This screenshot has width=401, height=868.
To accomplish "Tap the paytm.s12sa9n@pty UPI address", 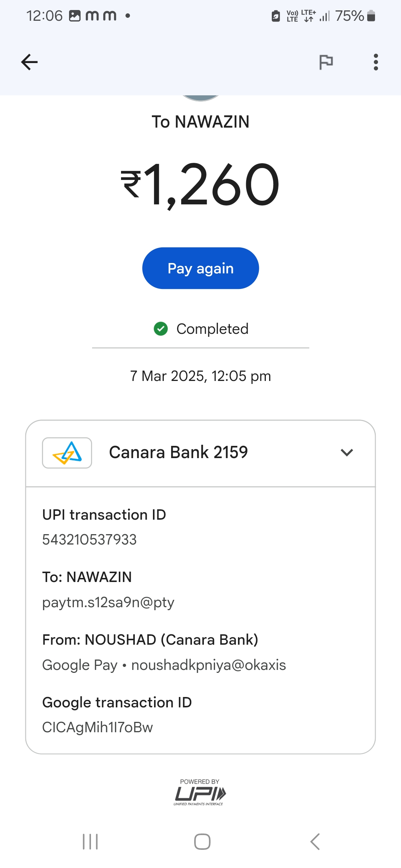I will point(108,602).
